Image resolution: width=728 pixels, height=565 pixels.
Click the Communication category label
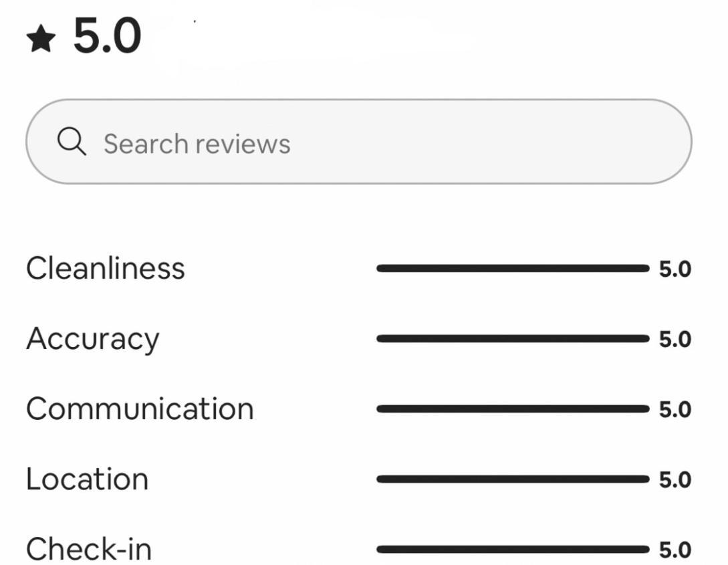pos(140,409)
